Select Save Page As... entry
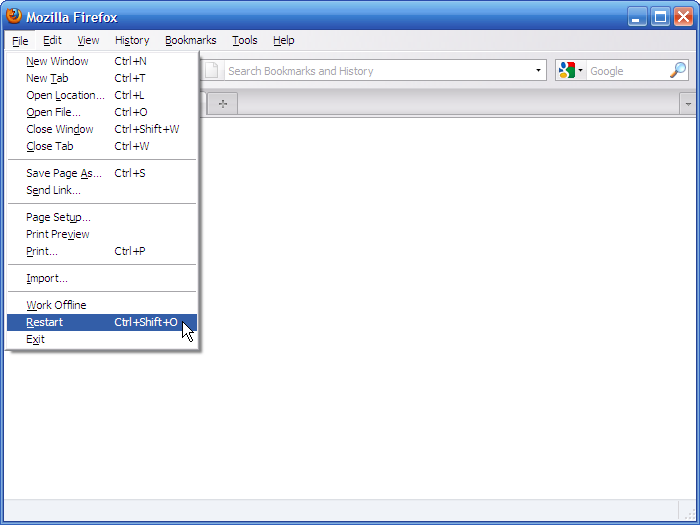The image size is (700, 525). pos(102,173)
